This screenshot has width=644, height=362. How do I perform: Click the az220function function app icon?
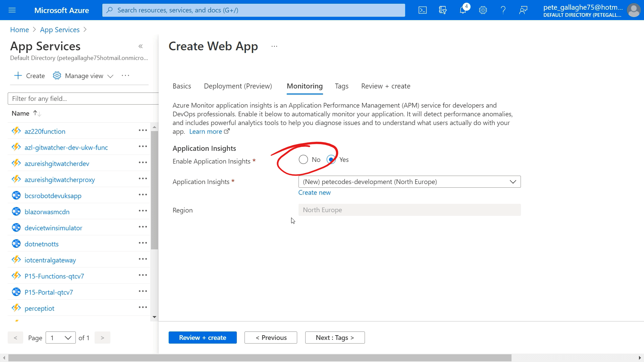click(16, 131)
